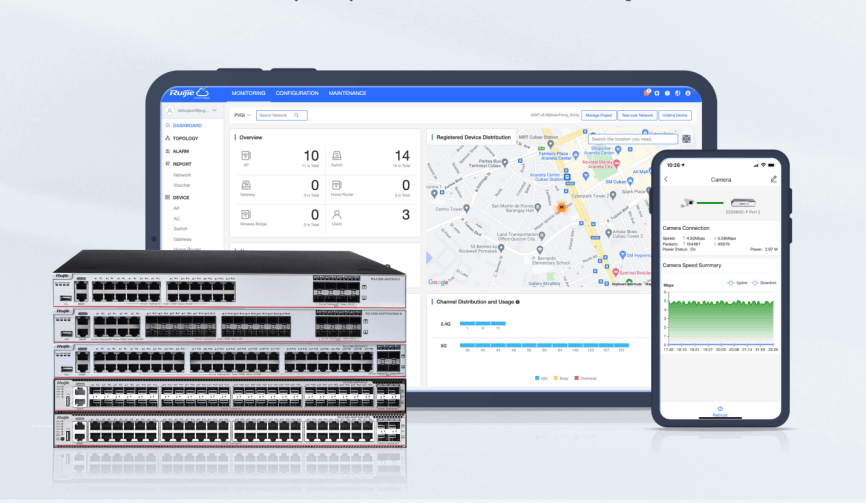Click the Switch count 14
The image size is (866, 503).
(x=402, y=156)
